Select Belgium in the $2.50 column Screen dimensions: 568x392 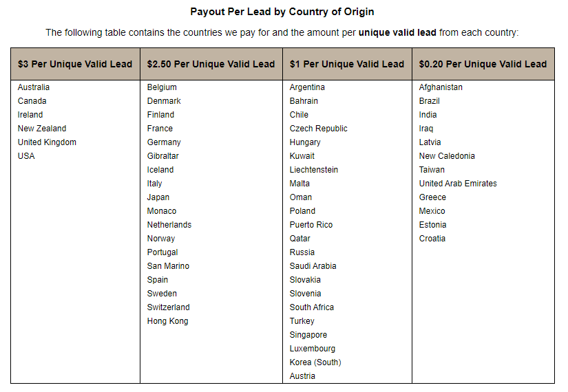[162, 87]
